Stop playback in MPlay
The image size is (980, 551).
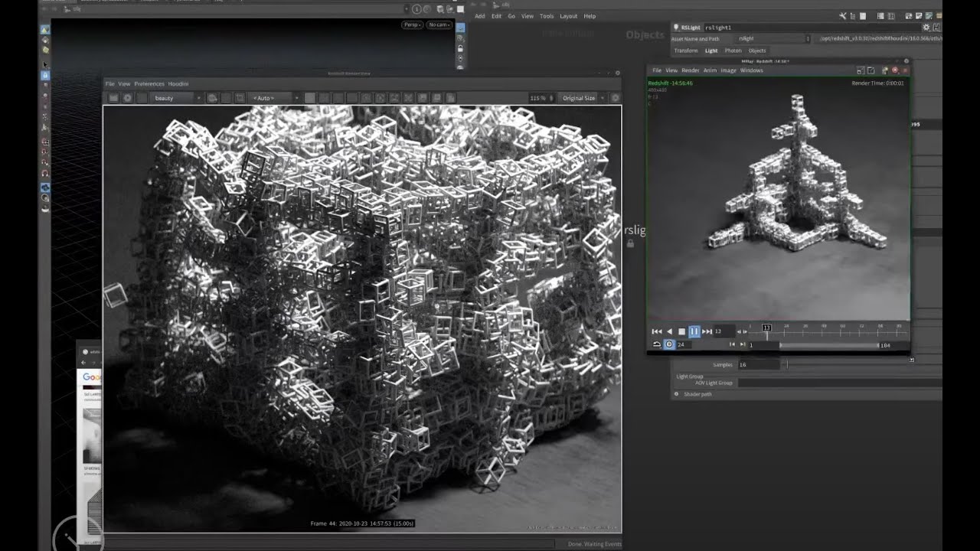(681, 331)
